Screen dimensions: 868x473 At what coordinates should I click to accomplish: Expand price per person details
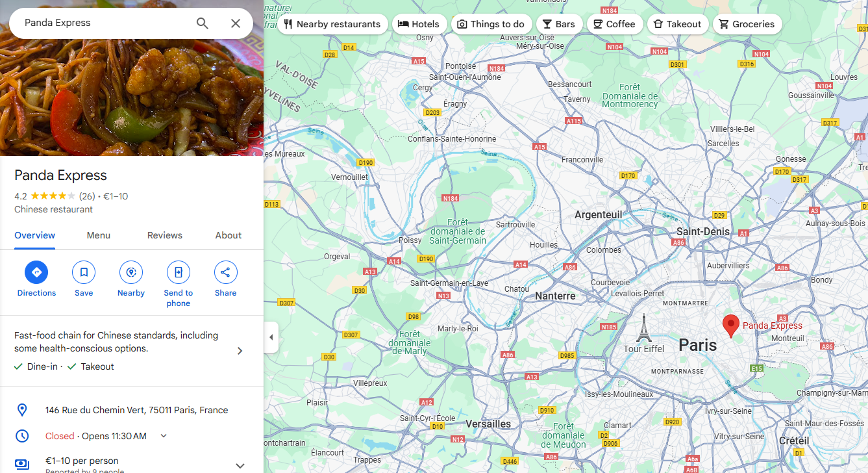pos(240,465)
